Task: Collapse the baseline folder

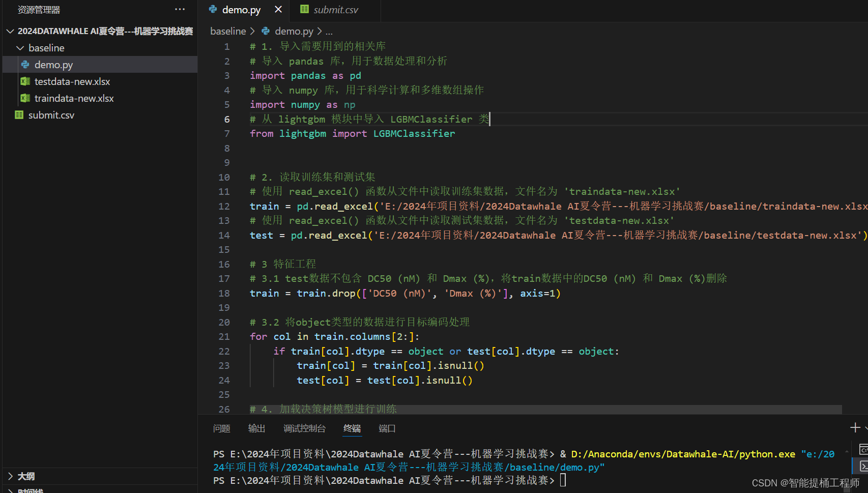Action: coord(20,48)
